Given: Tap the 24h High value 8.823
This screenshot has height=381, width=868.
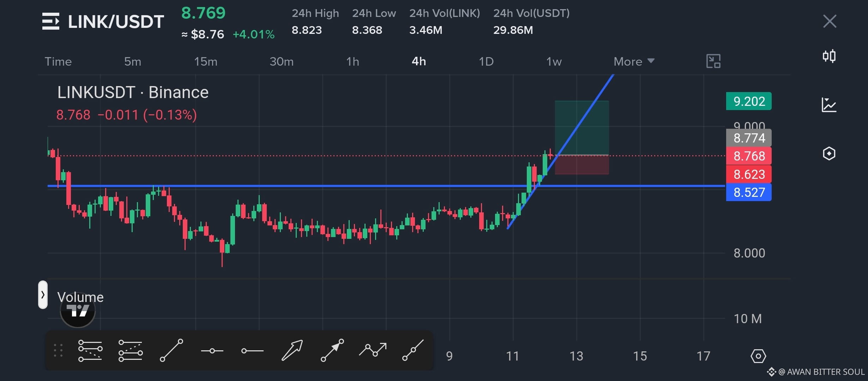Looking at the screenshot, I should pos(307,30).
